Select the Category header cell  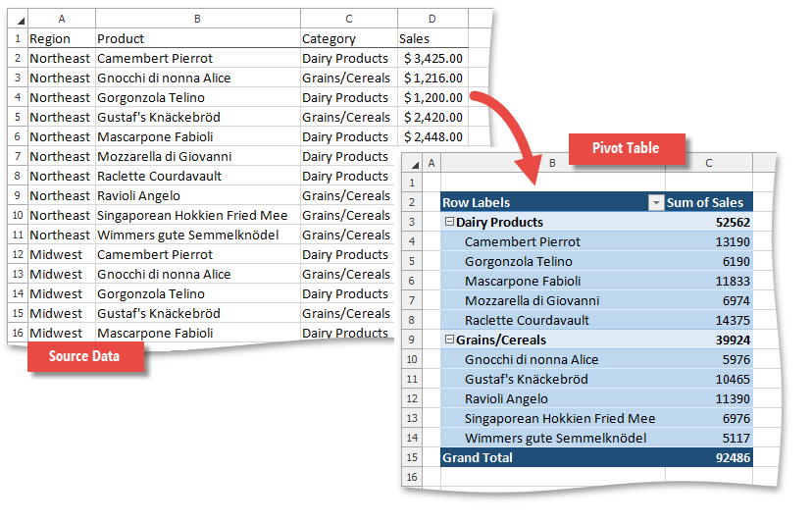(x=349, y=38)
